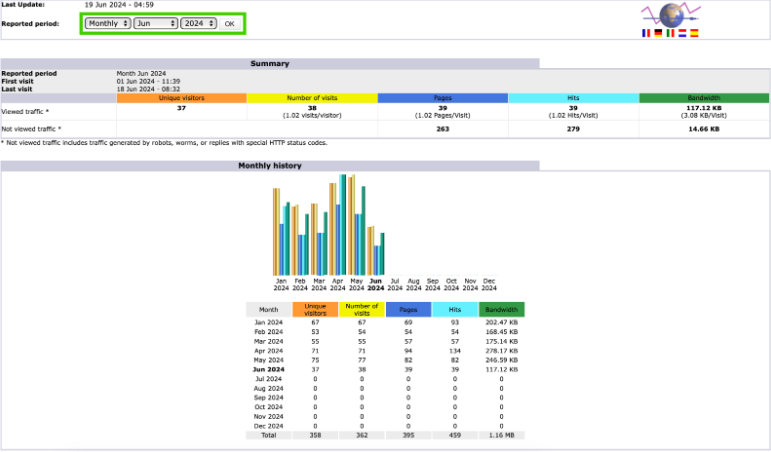The height and width of the screenshot is (452, 771).
Task: Click the Bandwidth header in Summary
Action: pyautogui.click(x=703, y=98)
